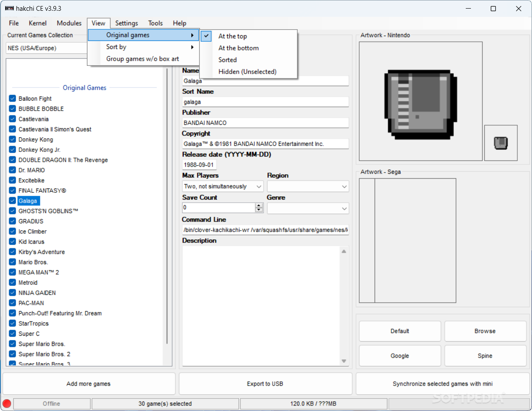The image size is (532, 411).
Task: Open the Tools menu
Action: click(x=155, y=23)
